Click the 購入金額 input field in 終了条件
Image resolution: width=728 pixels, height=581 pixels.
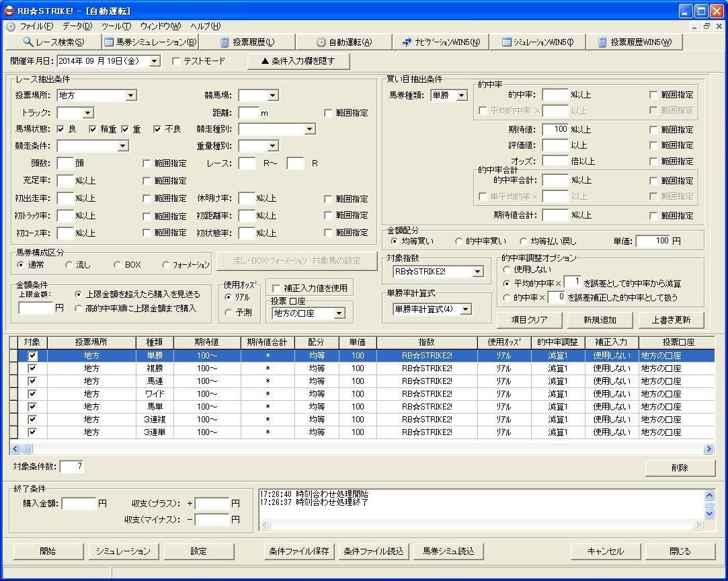[79, 504]
